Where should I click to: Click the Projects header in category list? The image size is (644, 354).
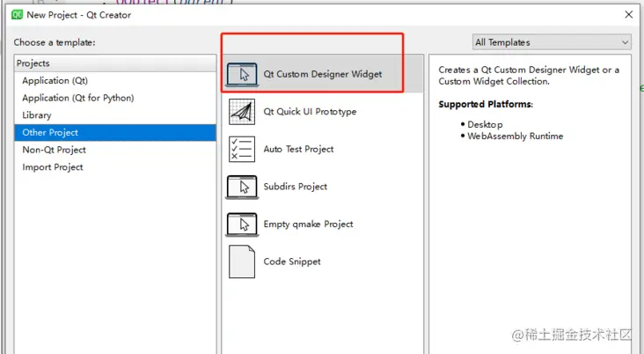(x=115, y=63)
